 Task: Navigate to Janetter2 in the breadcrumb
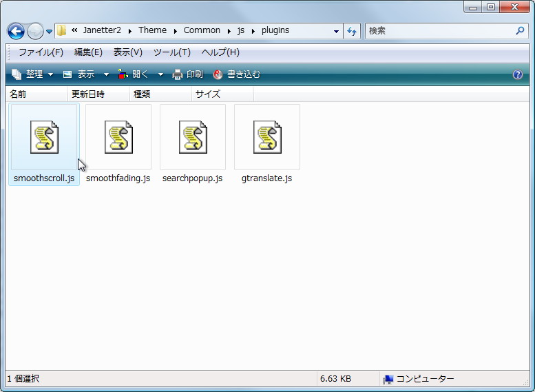click(x=102, y=30)
